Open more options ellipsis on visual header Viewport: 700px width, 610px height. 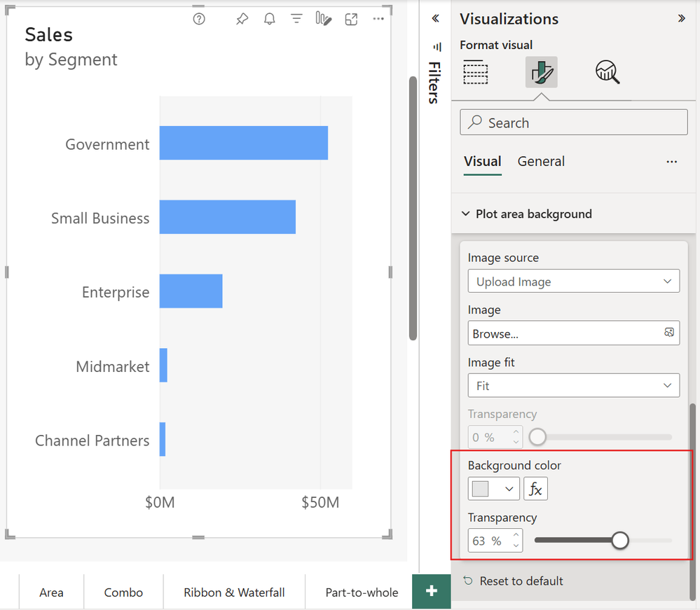378,19
